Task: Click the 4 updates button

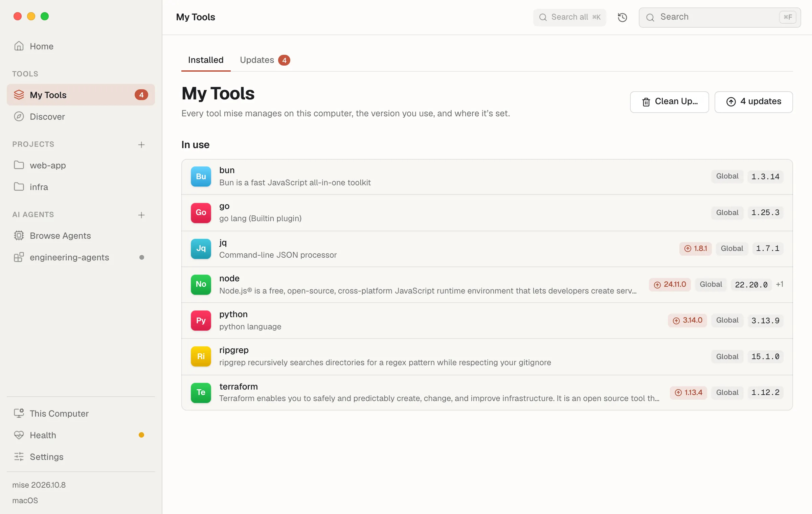Action: tap(753, 102)
